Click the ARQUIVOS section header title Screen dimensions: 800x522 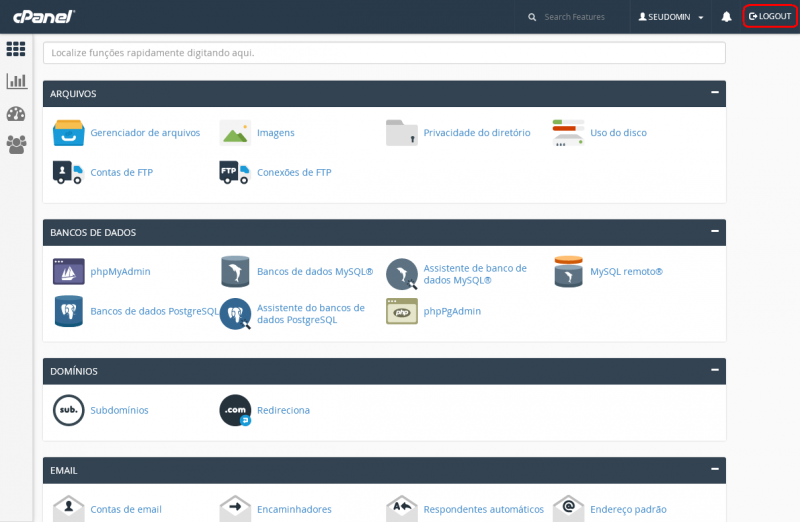click(73, 94)
